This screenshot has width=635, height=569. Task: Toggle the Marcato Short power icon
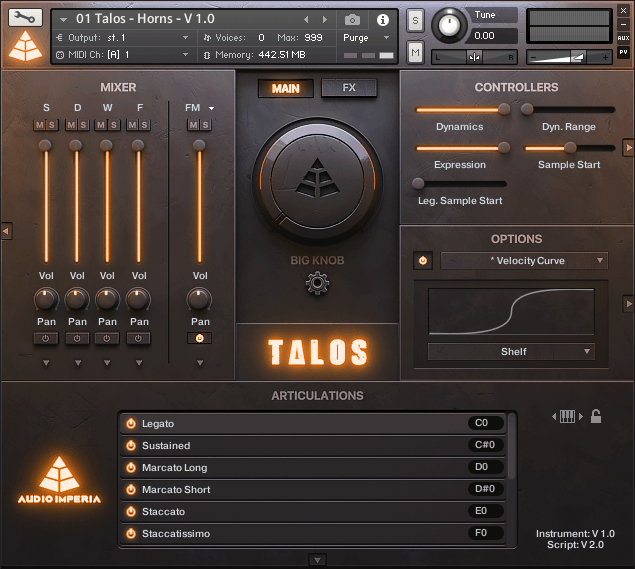[x=130, y=489]
